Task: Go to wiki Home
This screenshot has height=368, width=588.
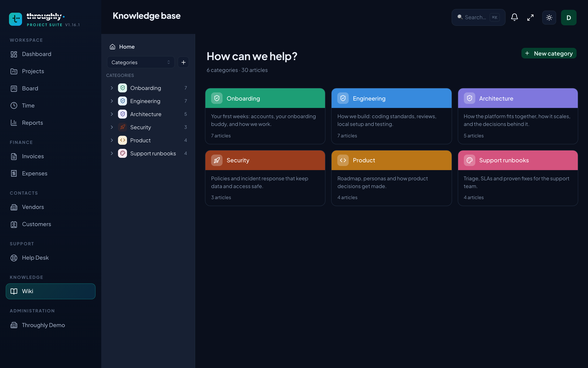Action: tap(148, 47)
